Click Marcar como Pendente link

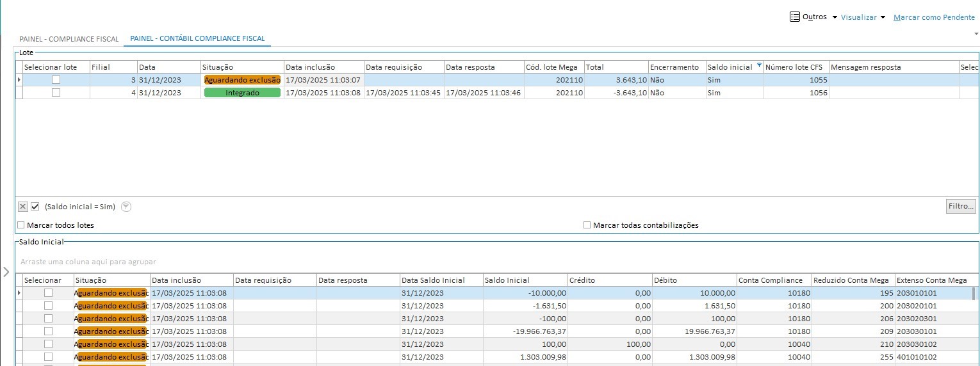point(934,17)
